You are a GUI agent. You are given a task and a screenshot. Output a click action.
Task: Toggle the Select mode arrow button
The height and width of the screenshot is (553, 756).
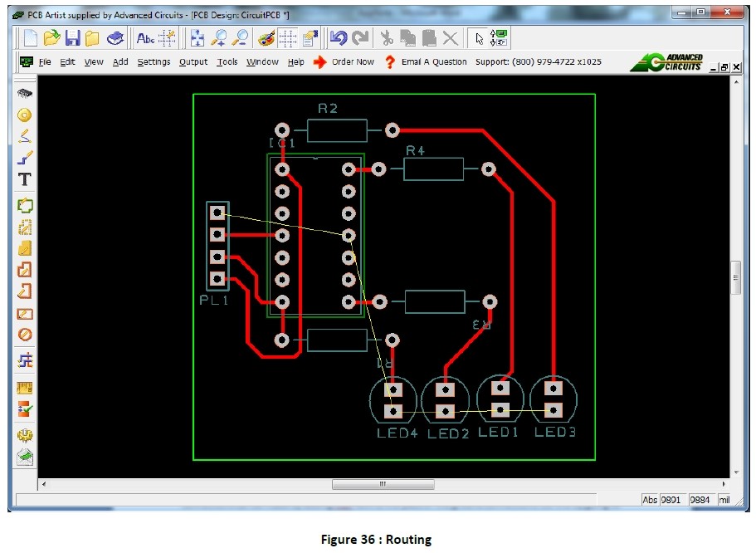point(478,37)
